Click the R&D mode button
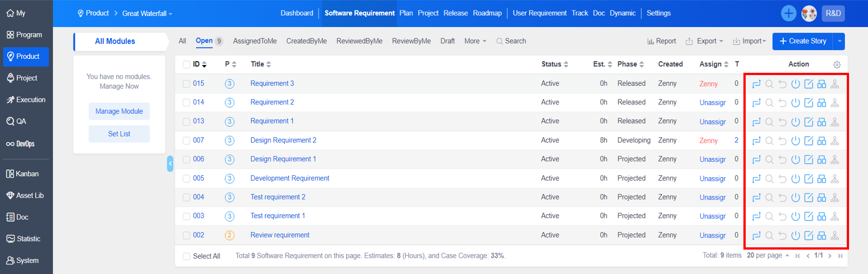This screenshot has height=274, width=868. click(833, 13)
